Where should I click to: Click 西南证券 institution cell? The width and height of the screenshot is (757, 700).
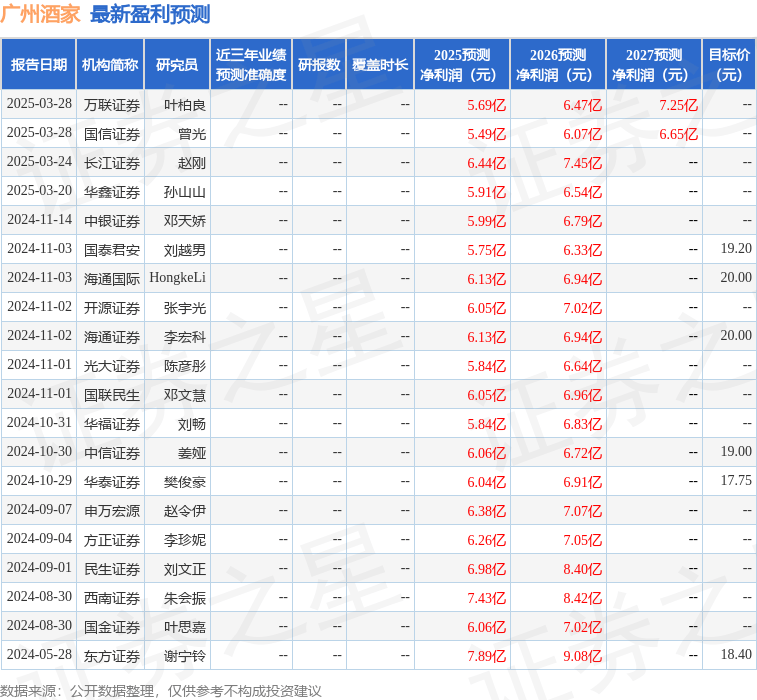tap(112, 598)
